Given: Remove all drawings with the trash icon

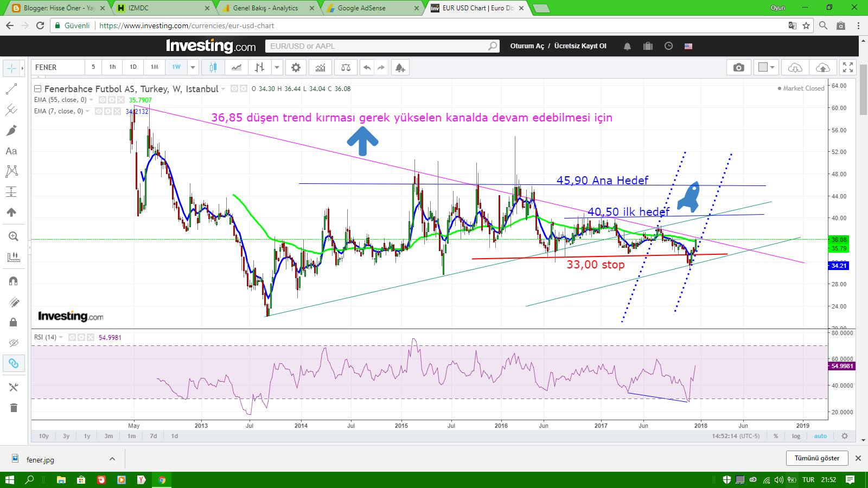Looking at the screenshot, I should pyautogui.click(x=14, y=408).
